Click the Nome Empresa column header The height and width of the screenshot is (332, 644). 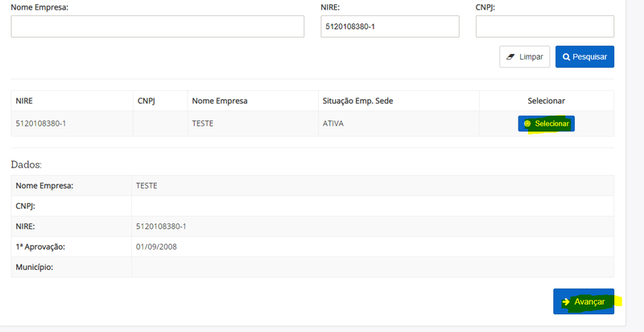click(x=220, y=101)
